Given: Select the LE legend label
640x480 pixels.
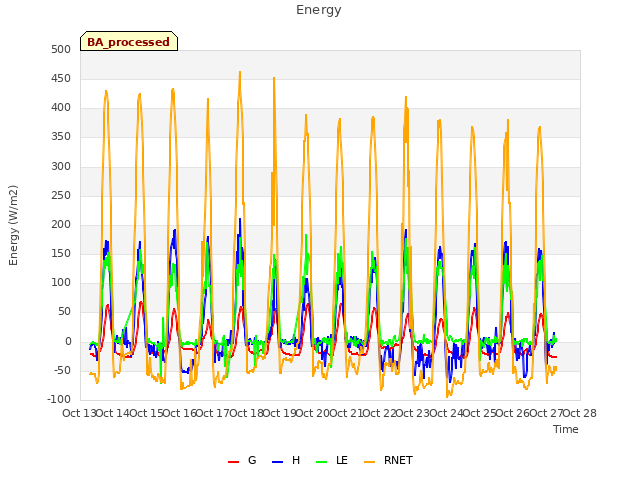Looking at the screenshot, I should (x=342, y=460).
